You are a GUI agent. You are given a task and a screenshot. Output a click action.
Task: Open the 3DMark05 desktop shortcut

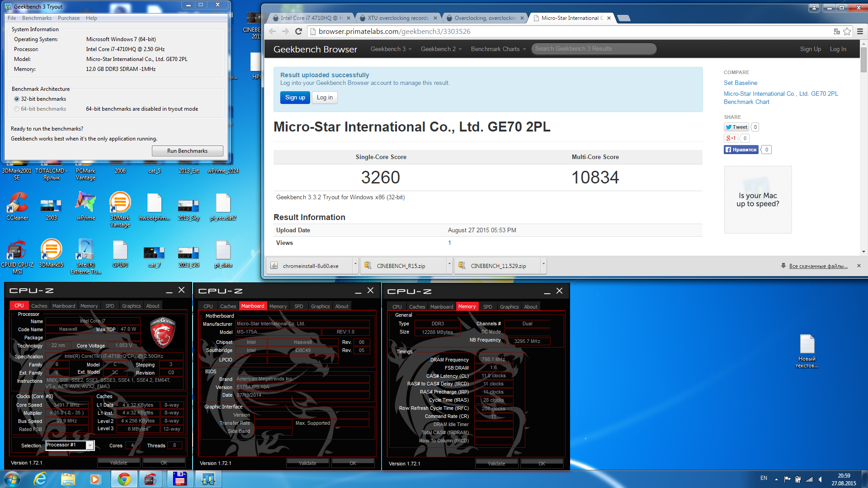coord(52,253)
